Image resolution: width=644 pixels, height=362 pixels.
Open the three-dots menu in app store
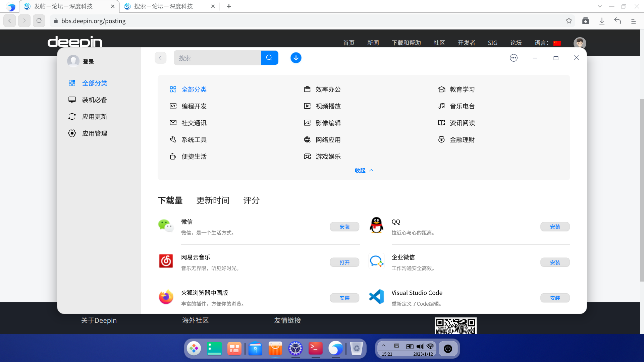[513, 58]
